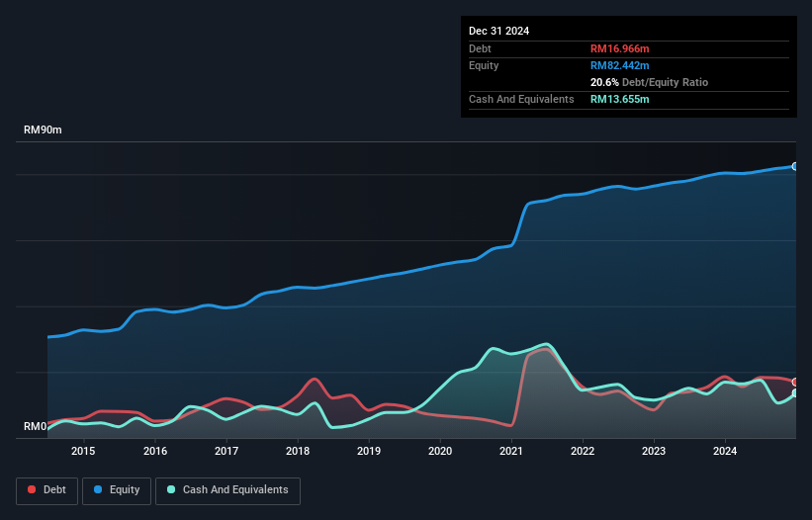812x520 pixels.
Task: Click the RM13.655m cash value
Action: [619, 99]
